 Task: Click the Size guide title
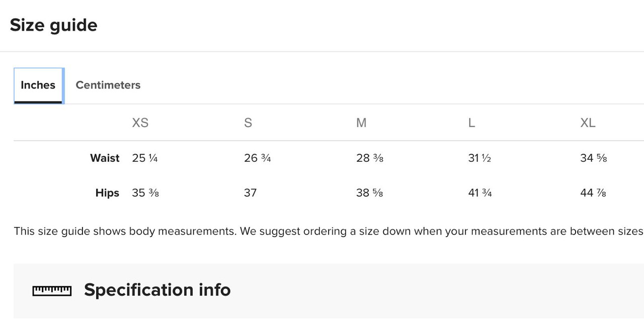tap(53, 25)
